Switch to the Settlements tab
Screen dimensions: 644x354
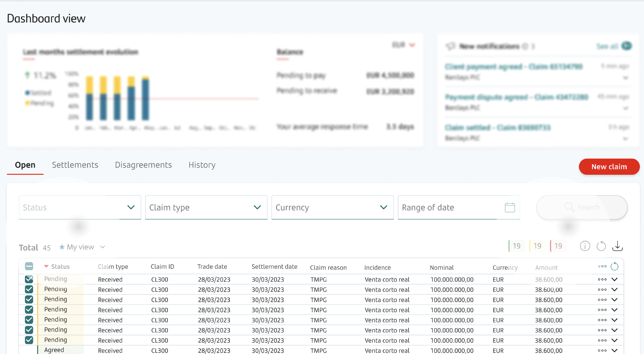tap(75, 165)
